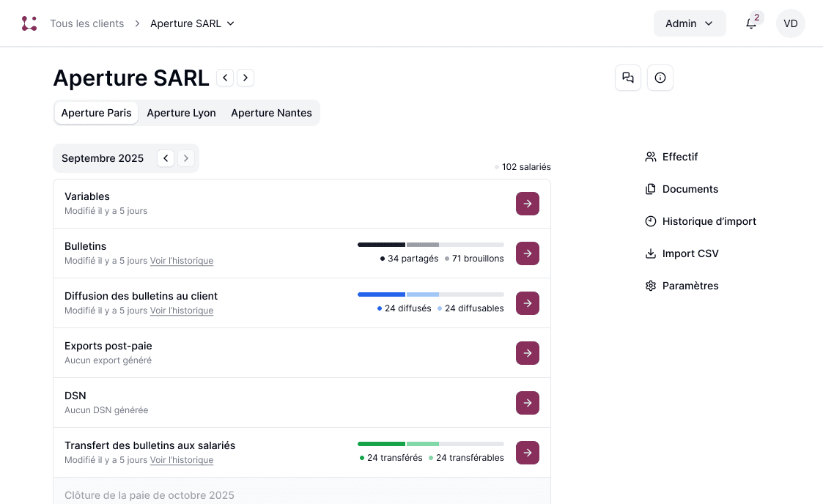Image resolution: width=823 pixels, height=504 pixels.
Task: Open the chat messaging icon
Action: (628, 78)
